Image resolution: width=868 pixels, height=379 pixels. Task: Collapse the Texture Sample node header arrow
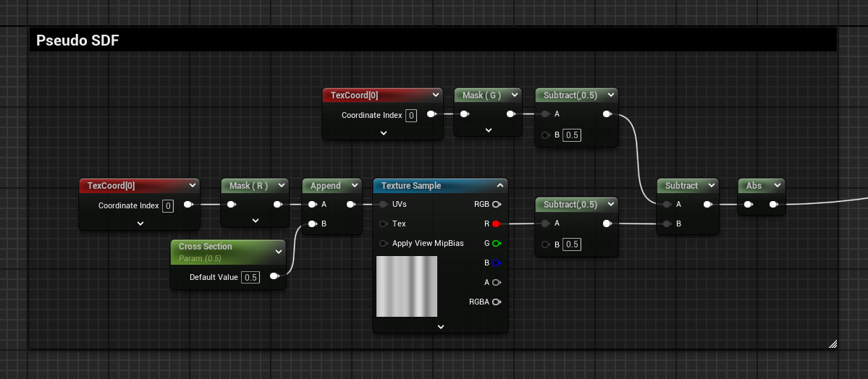pyautogui.click(x=499, y=186)
